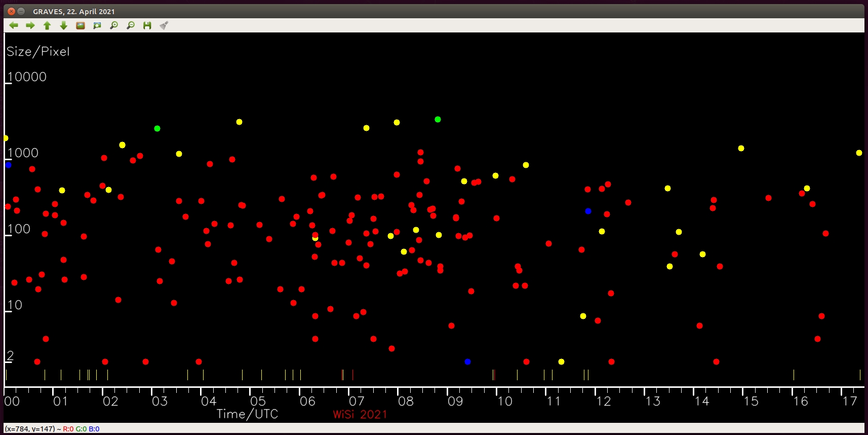Click the '05' hour label on time axis
Viewport: 868px width, 435px height.
(258, 401)
